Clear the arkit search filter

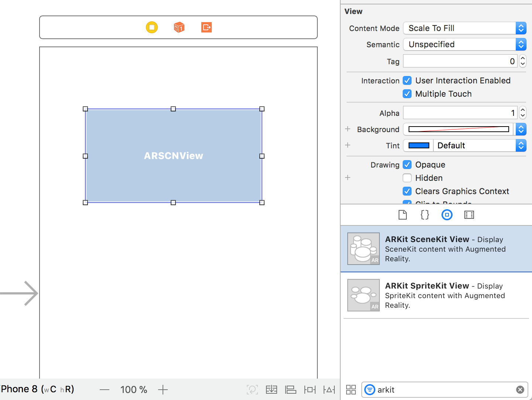[x=520, y=390]
